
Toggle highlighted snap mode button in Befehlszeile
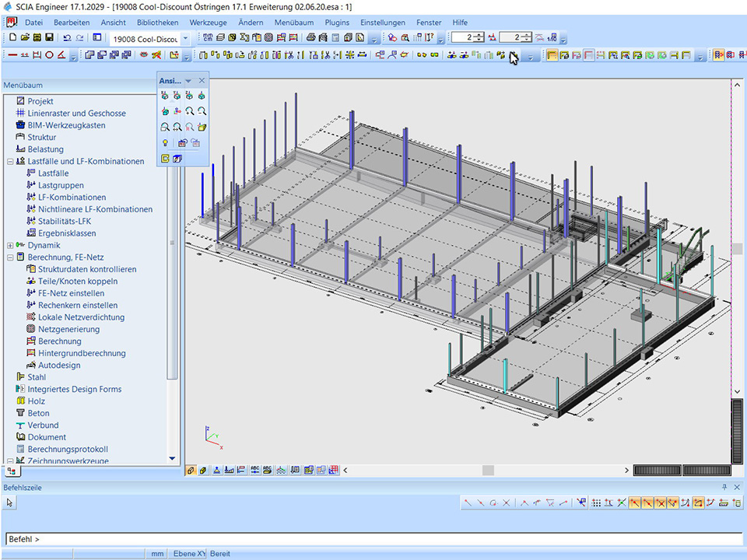point(636,503)
